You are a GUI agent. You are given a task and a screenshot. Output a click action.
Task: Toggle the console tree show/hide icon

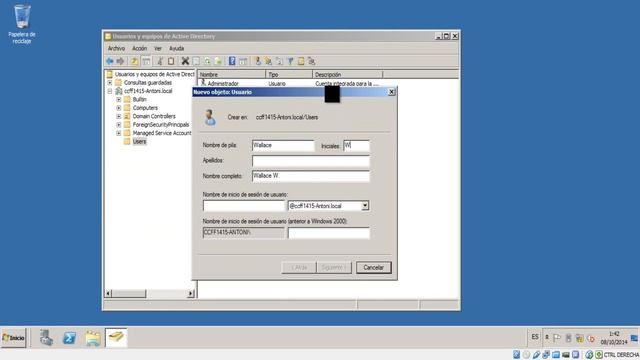[146, 61]
